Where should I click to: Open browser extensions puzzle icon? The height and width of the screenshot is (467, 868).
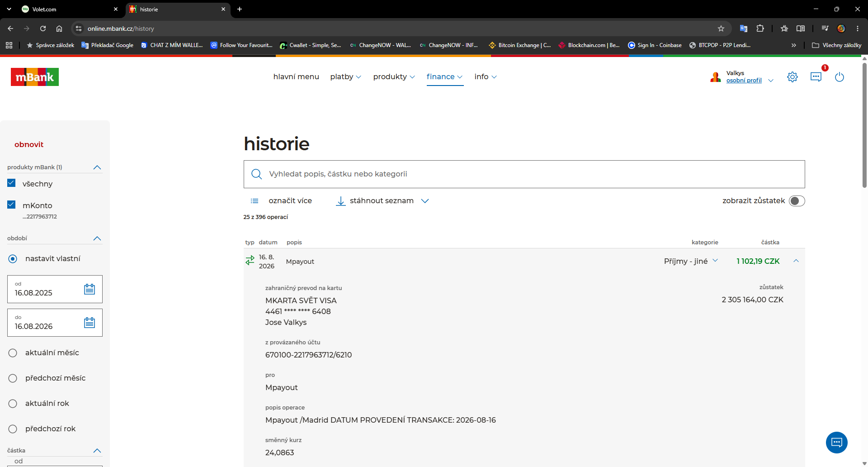tap(760, 29)
